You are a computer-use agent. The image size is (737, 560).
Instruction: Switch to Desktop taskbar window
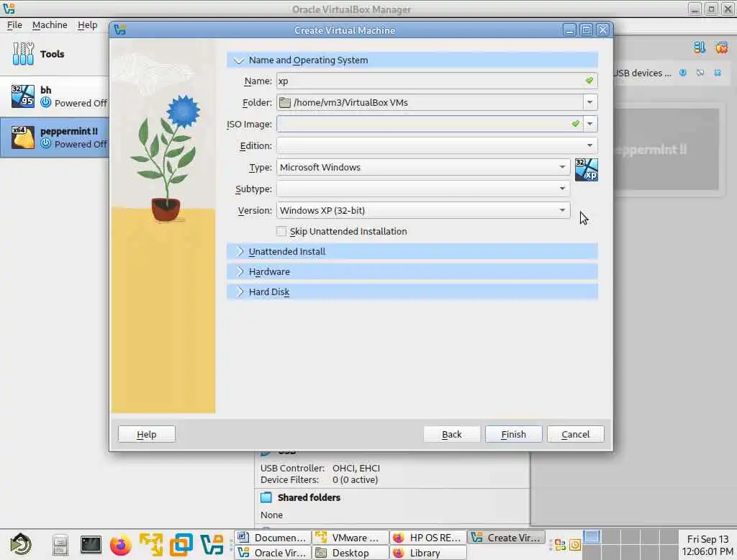tap(351, 553)
